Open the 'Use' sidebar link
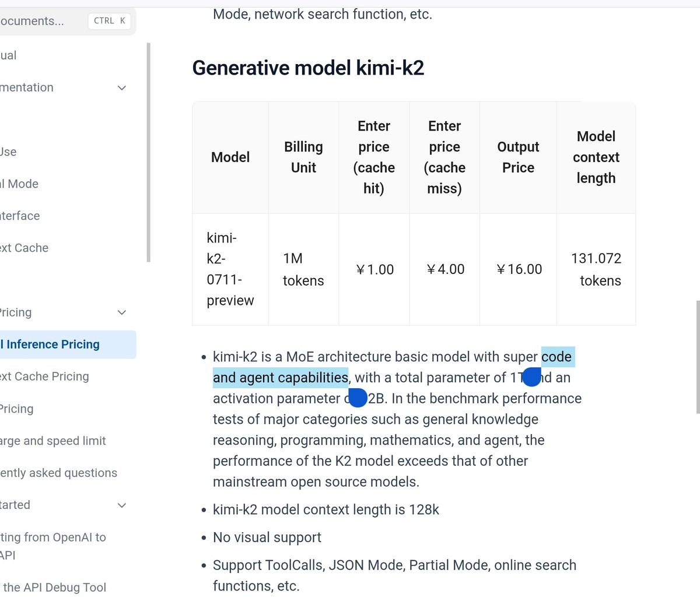 (8, 152)
